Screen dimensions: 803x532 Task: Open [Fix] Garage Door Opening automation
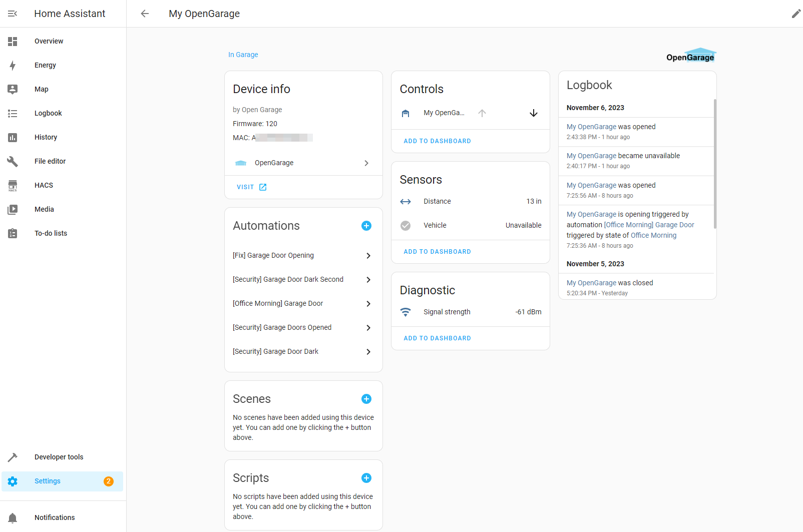(303, 255)
